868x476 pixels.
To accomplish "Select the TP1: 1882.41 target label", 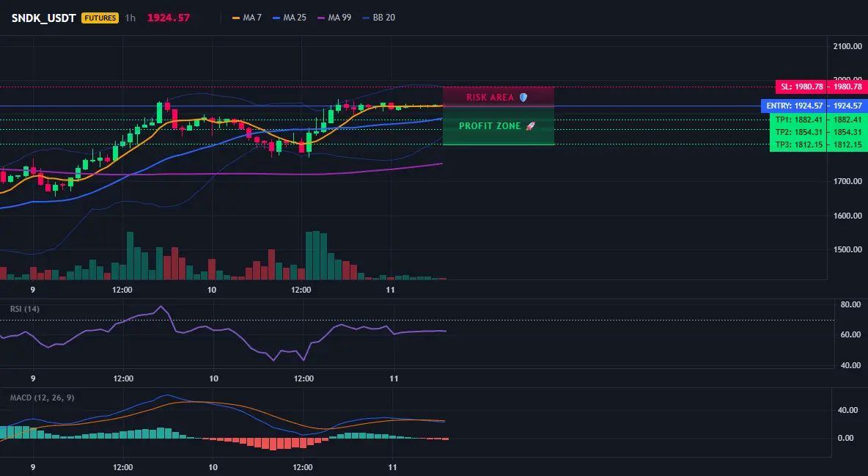I will [798, 120].
